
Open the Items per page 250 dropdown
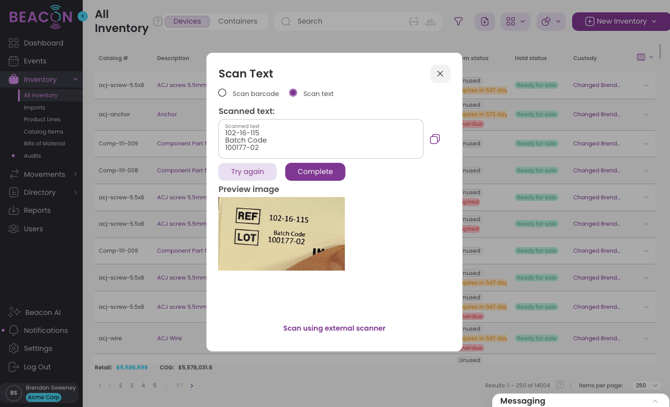tap(646, 385)
